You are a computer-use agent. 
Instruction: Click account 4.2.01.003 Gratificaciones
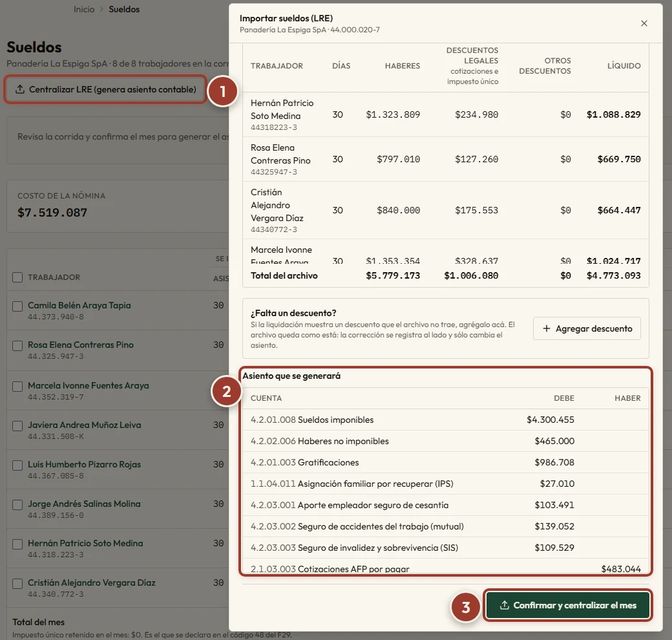pos(305,462)
